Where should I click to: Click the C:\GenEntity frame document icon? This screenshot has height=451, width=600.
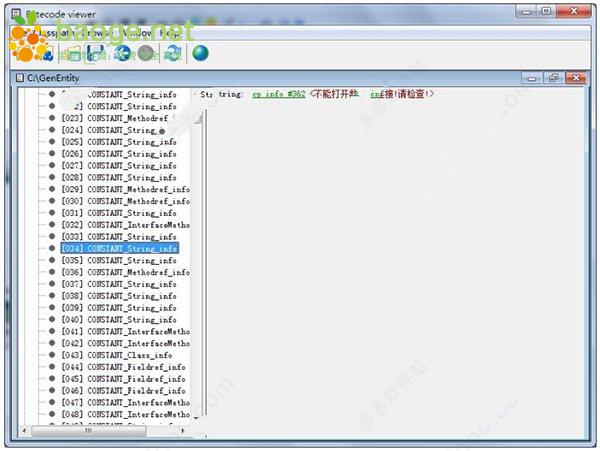click(20, 78)
